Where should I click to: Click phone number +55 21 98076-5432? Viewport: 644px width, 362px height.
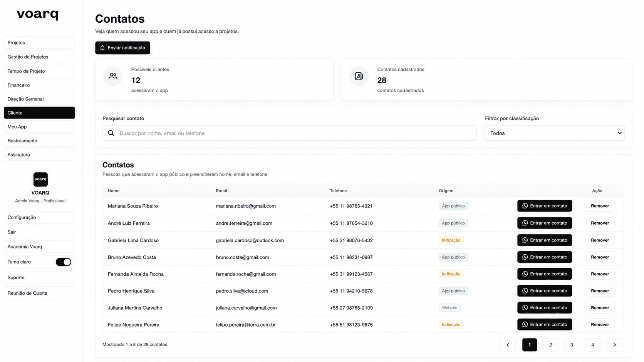[x=351, y=240]
